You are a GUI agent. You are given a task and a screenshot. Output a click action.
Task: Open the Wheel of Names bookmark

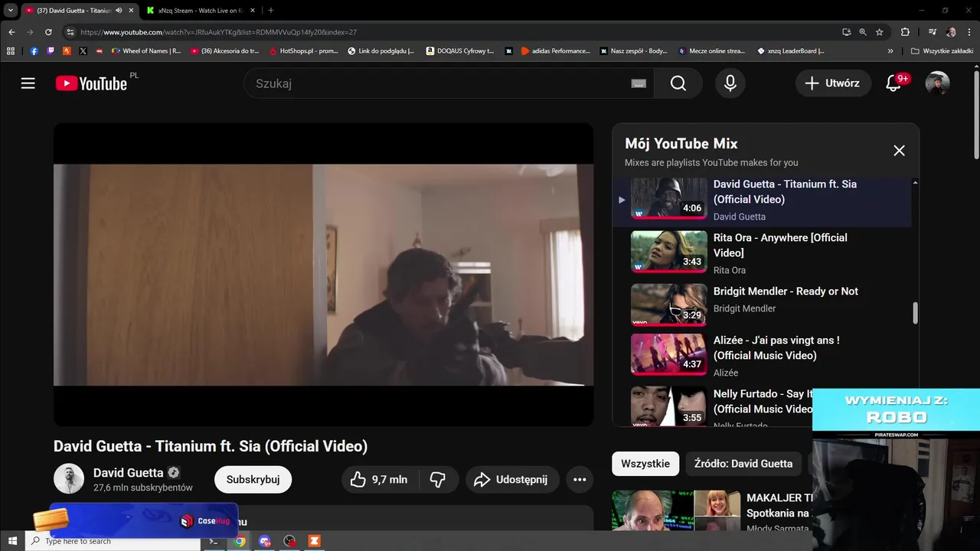[x=146, y=51]
